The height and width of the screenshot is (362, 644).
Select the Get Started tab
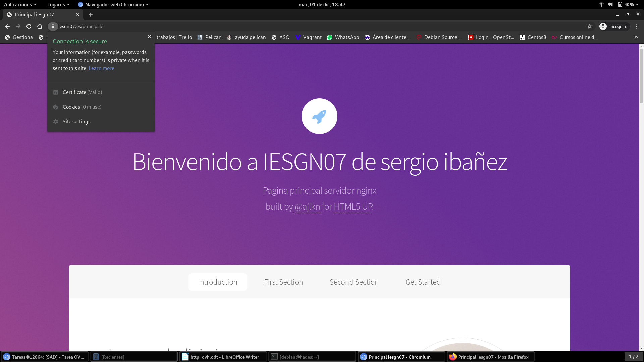pyautogui.click(x=423, y=282)
